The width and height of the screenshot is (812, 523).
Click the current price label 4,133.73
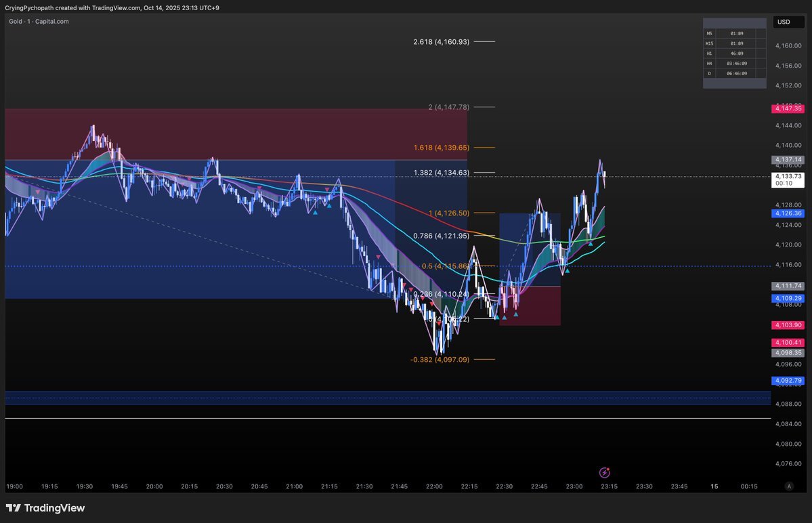coord(788,177)
